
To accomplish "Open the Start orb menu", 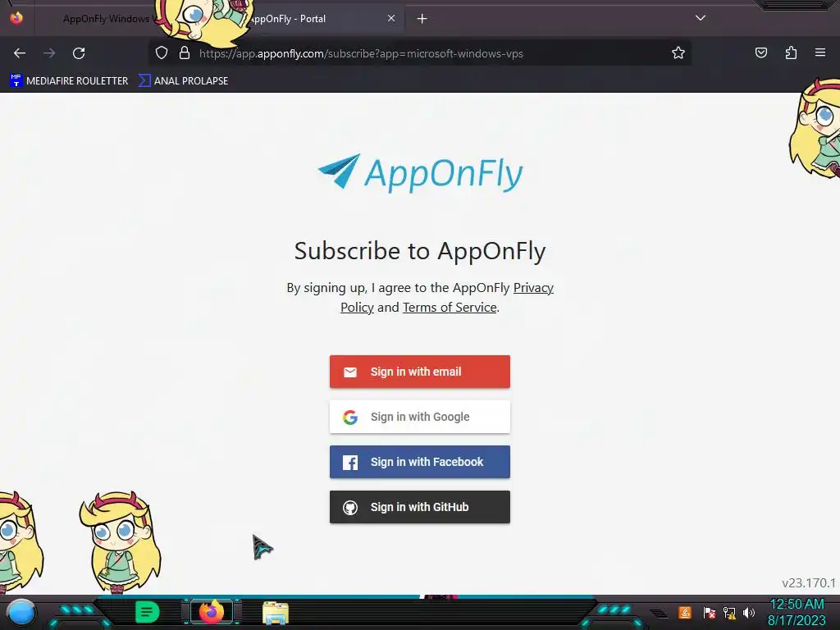I will coord(21,612).
